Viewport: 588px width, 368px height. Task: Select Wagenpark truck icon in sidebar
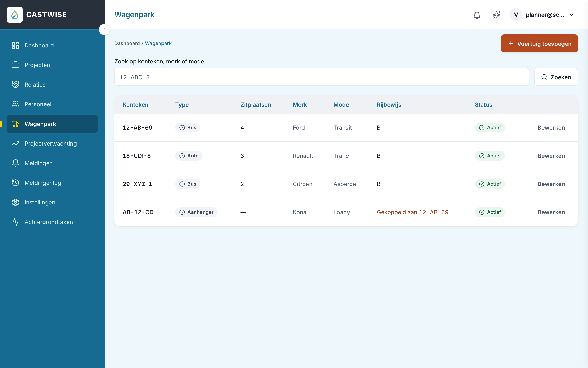tap(16, 124)
